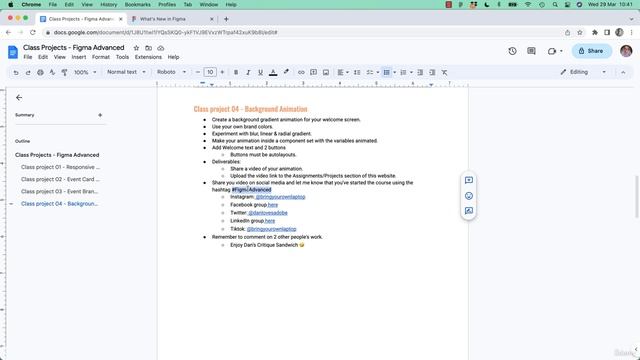Select the Paint format tool
Viewport: 640px width, 360px height.
(x=64, y=72)
